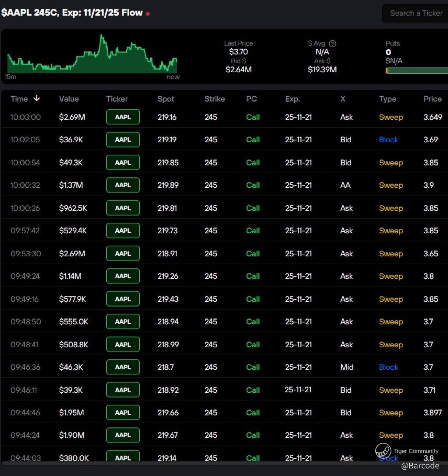Screen dimensions: 448x476
Task: Select the AAPL ticker badge at 10:02:05
Action: pos(123,140)
